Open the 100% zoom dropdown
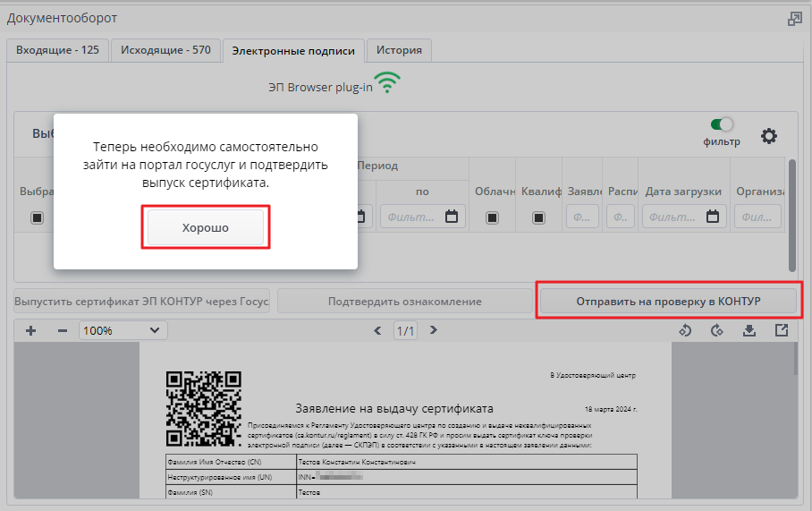 (123, 330)
